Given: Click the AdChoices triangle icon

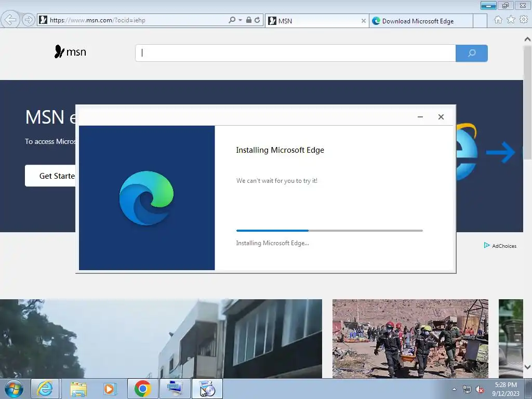Looking at the screenshot, I should coord(486,245).
